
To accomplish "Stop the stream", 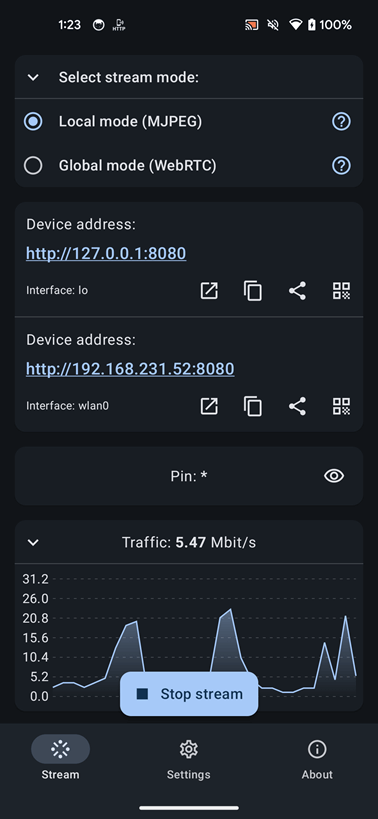I will [x=189, y=694].
